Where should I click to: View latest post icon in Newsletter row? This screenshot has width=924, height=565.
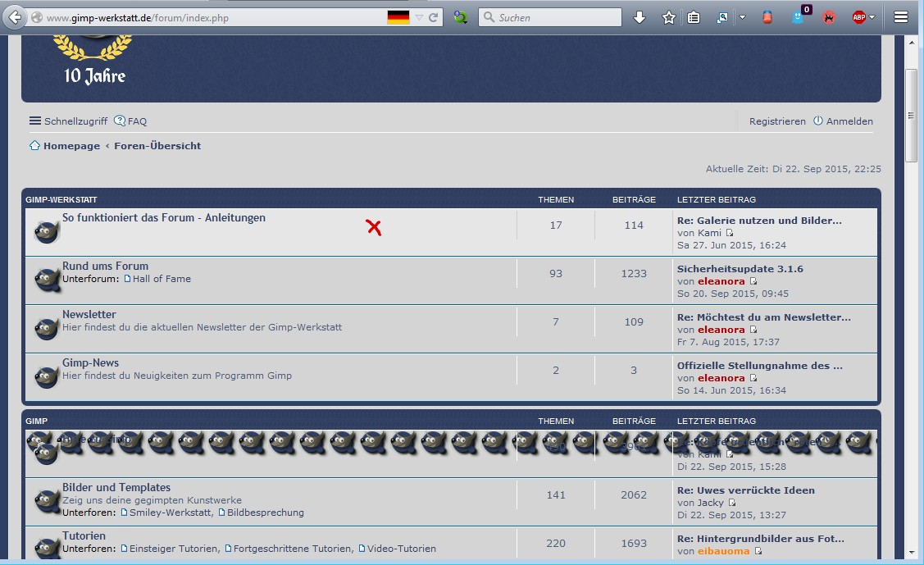coord(753,330)
